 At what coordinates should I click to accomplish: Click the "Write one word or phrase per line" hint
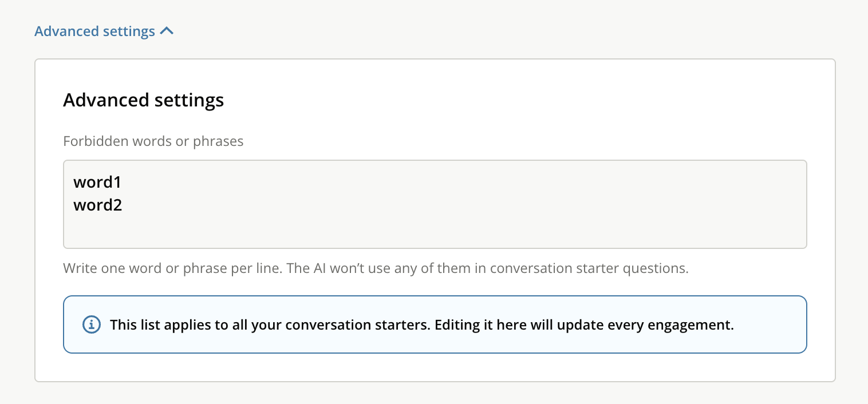(172, 268)
